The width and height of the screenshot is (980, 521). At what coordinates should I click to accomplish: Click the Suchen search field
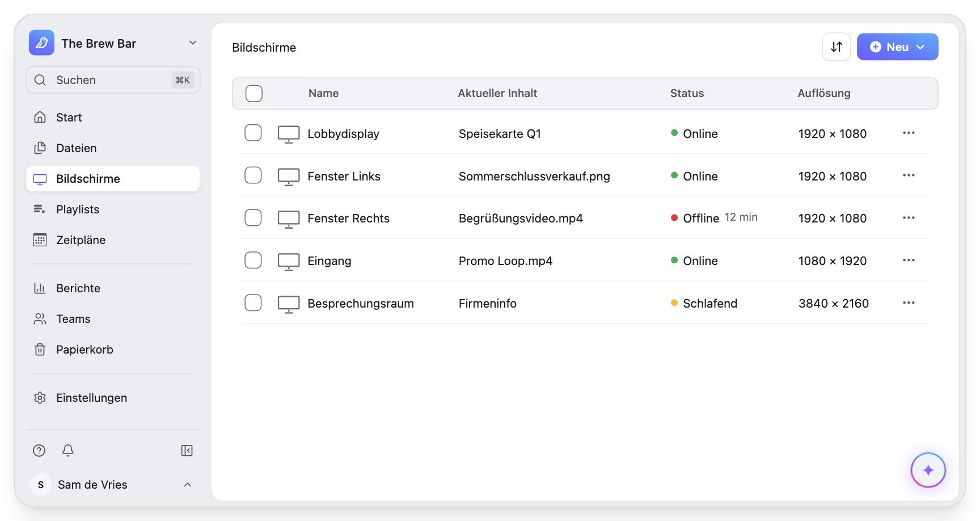(113, 80)
